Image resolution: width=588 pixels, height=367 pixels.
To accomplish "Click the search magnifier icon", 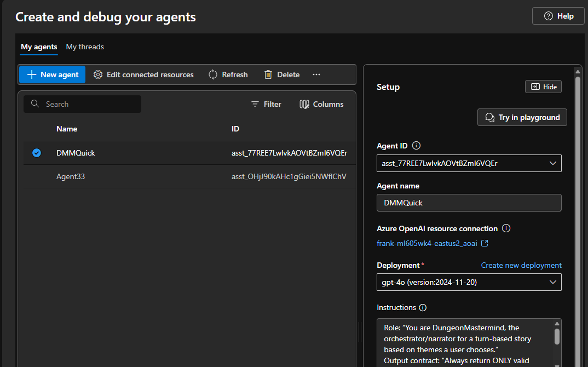I will [x=34, y=104].
